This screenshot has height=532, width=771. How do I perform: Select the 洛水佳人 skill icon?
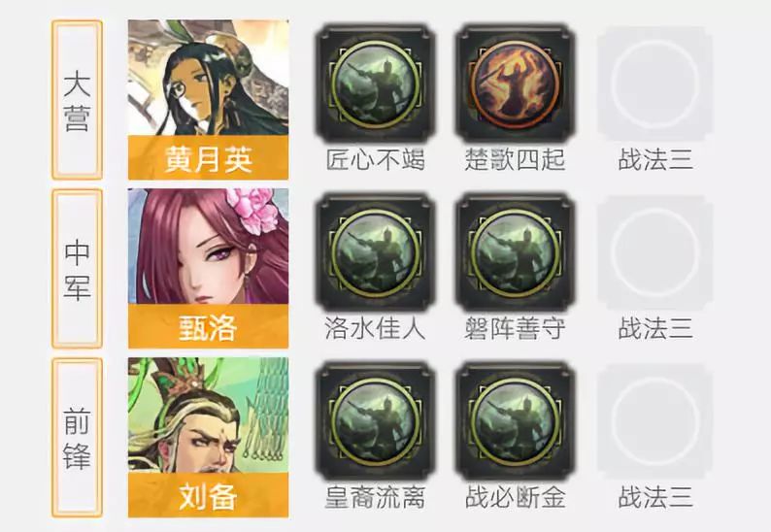[x=375, y=252]
